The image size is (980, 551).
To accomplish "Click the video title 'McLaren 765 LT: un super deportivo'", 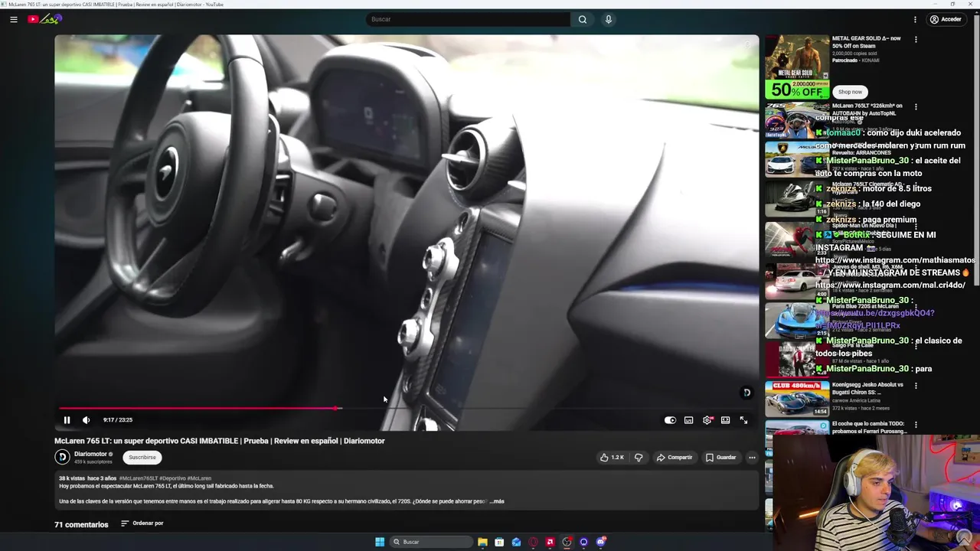I will (220, 441).
